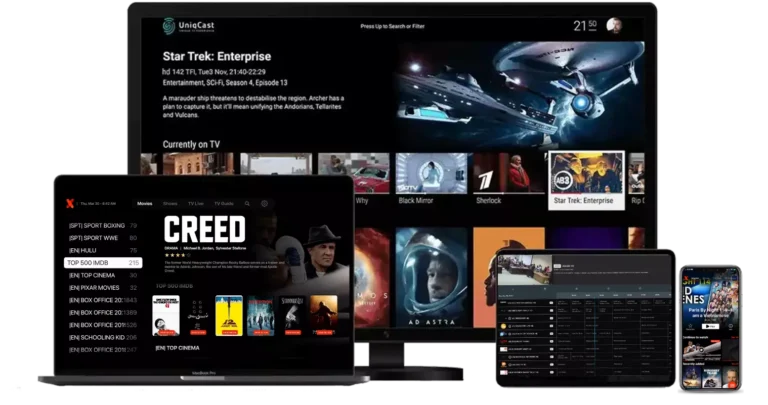768x405 pixels.
Task: Click the 'Press Up to Search or Filter' hint
Action: pos(392,26)
